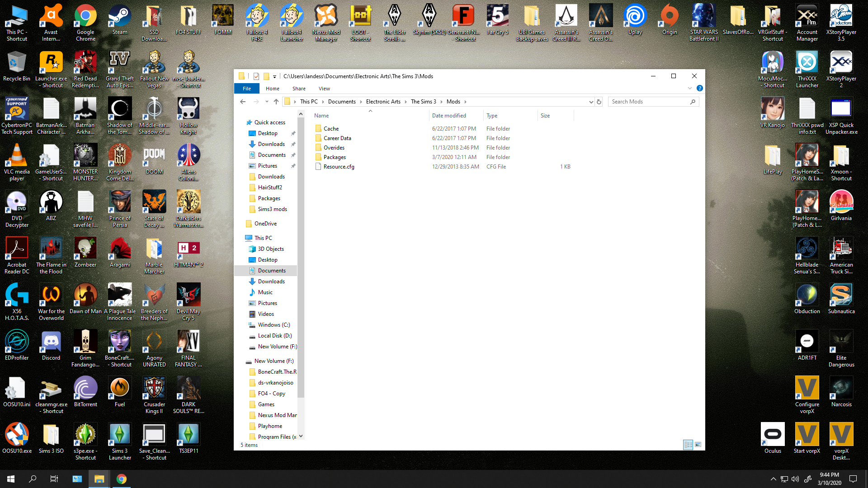This screenshot has width=868, height=488.
Task: Select the Cache folder
Action: point(331,129)
